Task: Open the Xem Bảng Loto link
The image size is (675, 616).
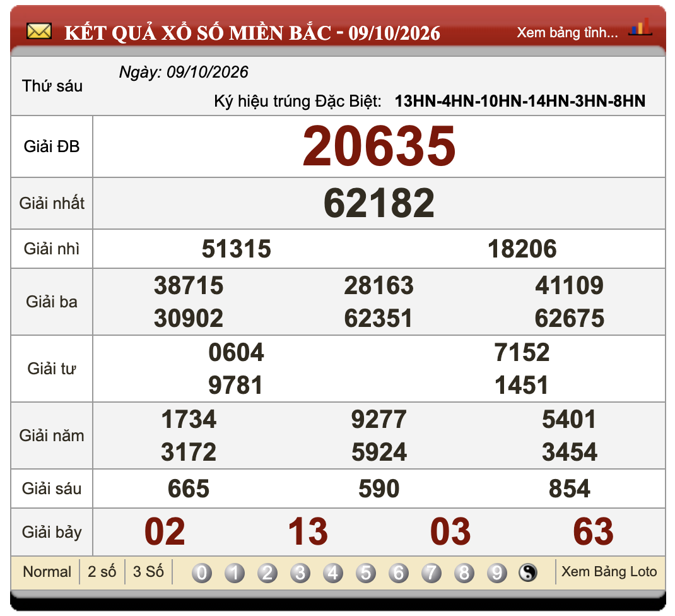Action: [x=609, y=572]
